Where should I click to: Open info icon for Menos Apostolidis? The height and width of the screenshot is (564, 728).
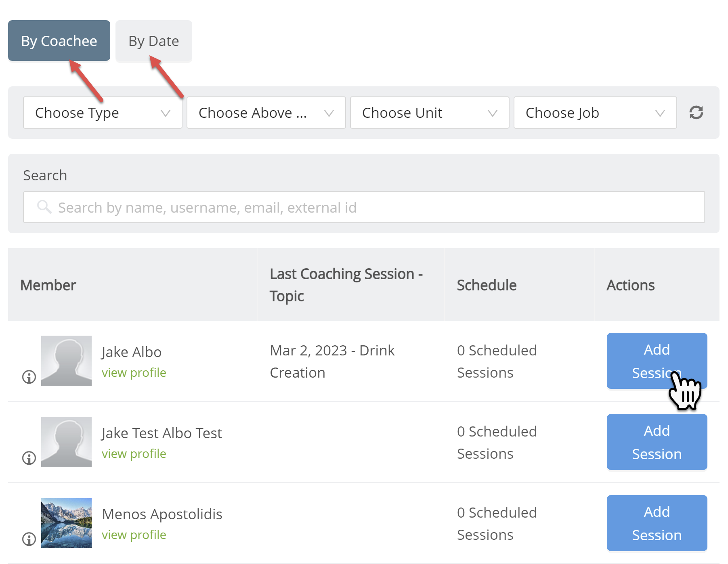click(x=29, y=539)
